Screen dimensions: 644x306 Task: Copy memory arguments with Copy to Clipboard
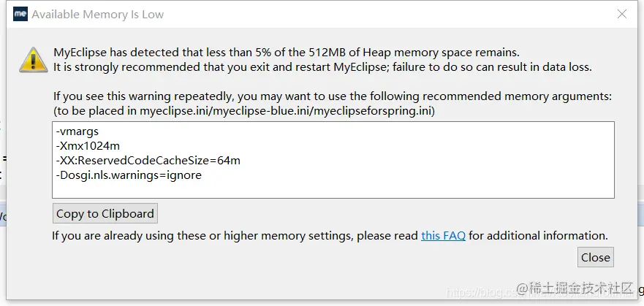105,213
